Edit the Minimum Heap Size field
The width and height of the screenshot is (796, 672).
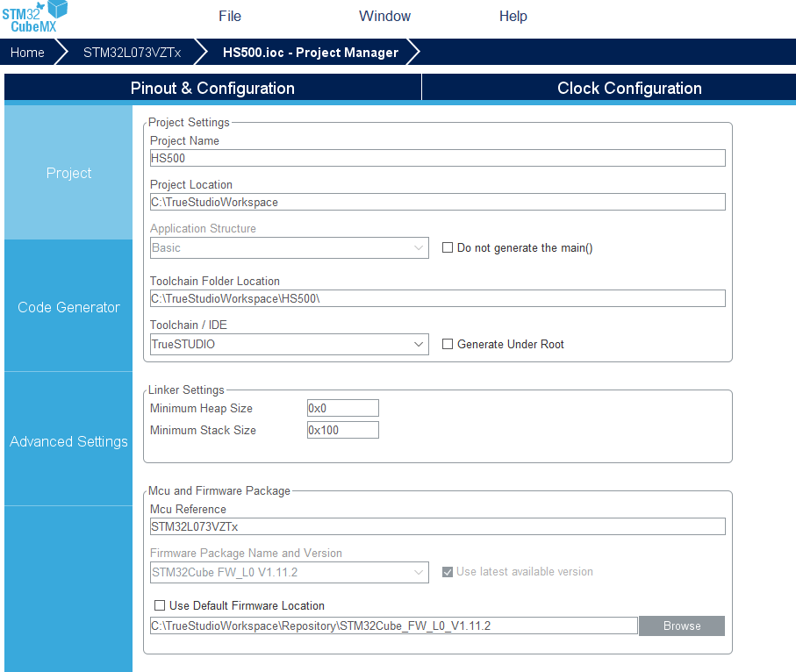[x=342, y=408]
